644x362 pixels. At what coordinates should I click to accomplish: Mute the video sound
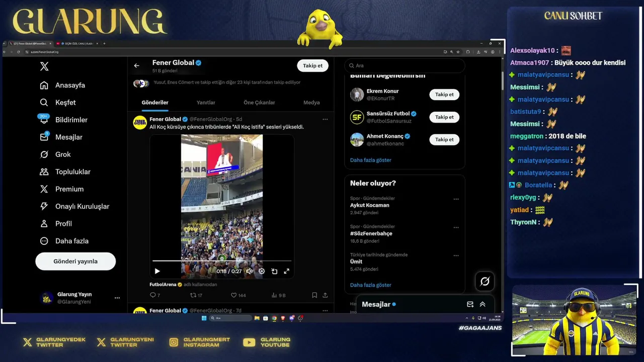(x=249, y=271)
